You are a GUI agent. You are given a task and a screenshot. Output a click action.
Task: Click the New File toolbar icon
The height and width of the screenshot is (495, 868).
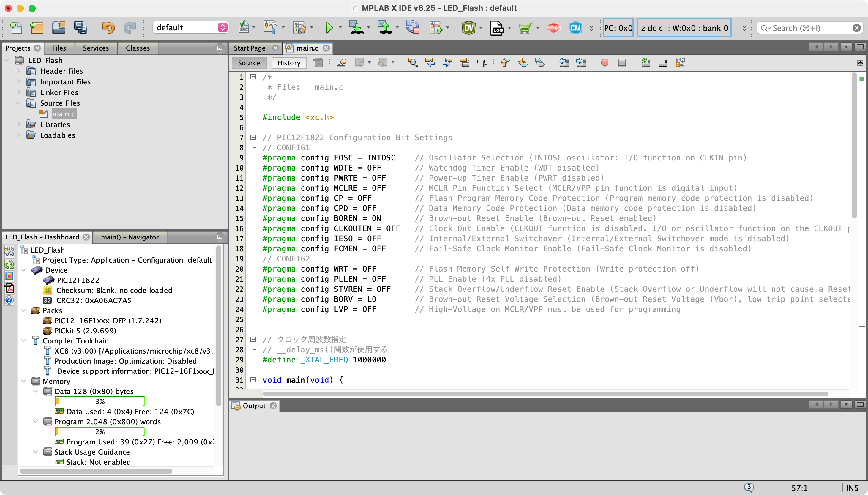(16, 28)
